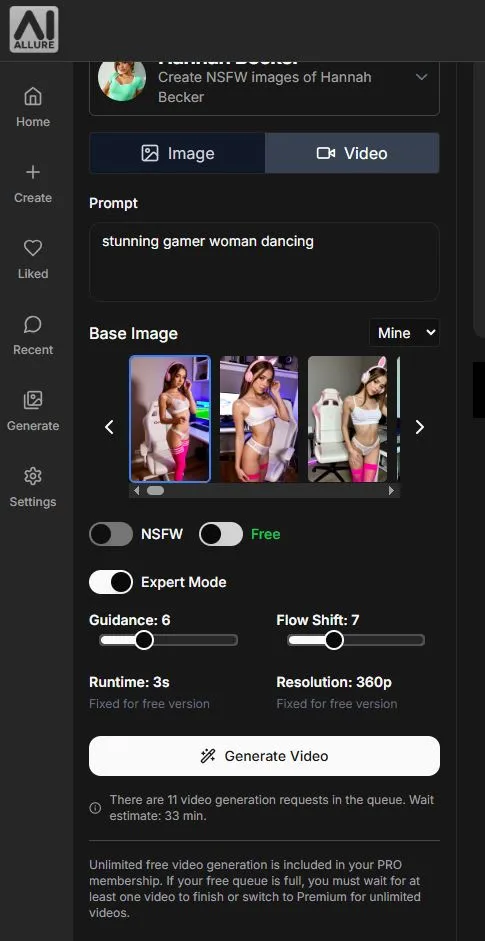Click the thumbnail scrollbar left arrow
485x941 pixels.
pos(136,490)
